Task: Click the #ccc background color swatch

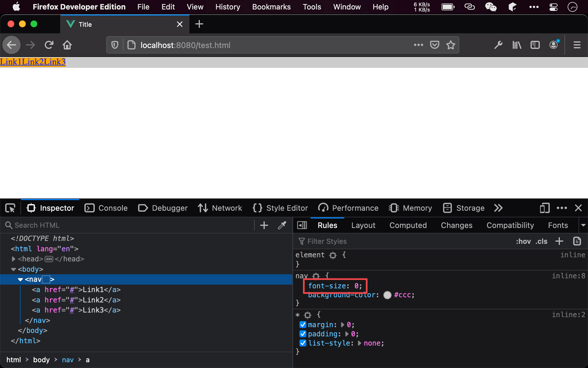Action: (x=387, y=295)
